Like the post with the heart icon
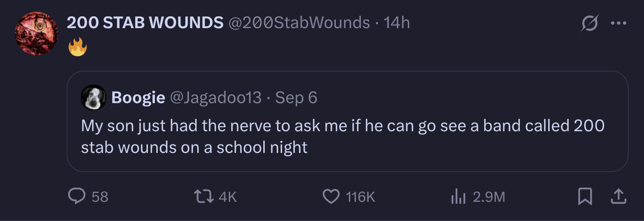 (x=330, y=197)
